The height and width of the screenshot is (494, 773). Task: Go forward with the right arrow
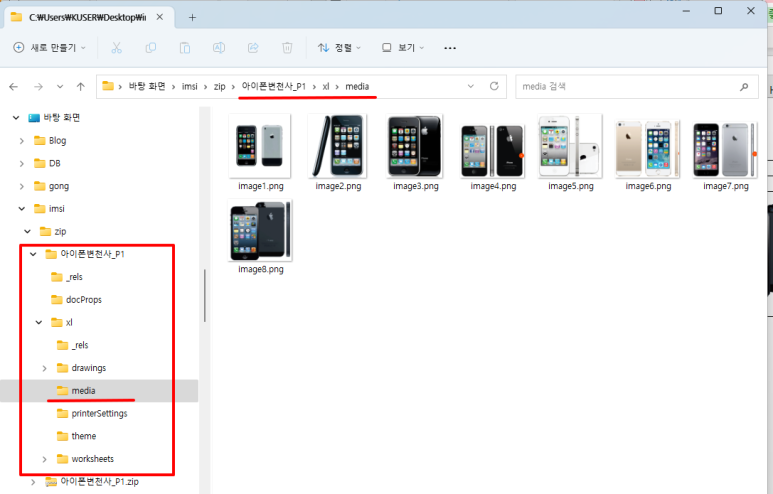pos(38,87)
